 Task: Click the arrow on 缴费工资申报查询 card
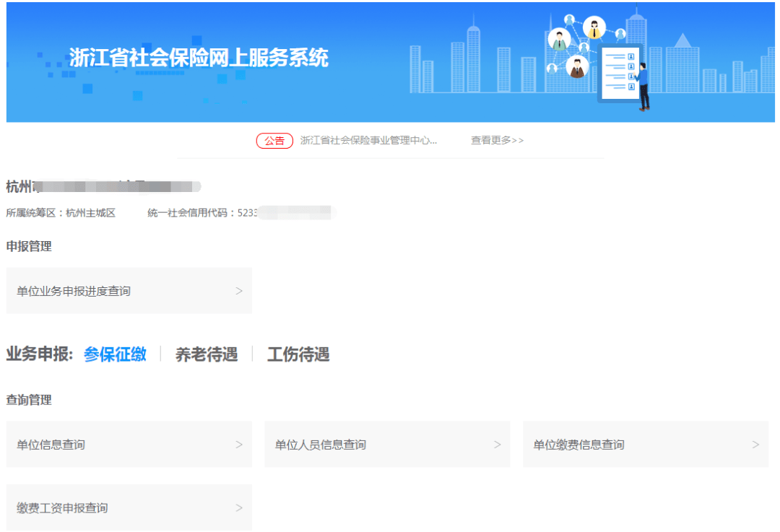[x=239, y=507]
